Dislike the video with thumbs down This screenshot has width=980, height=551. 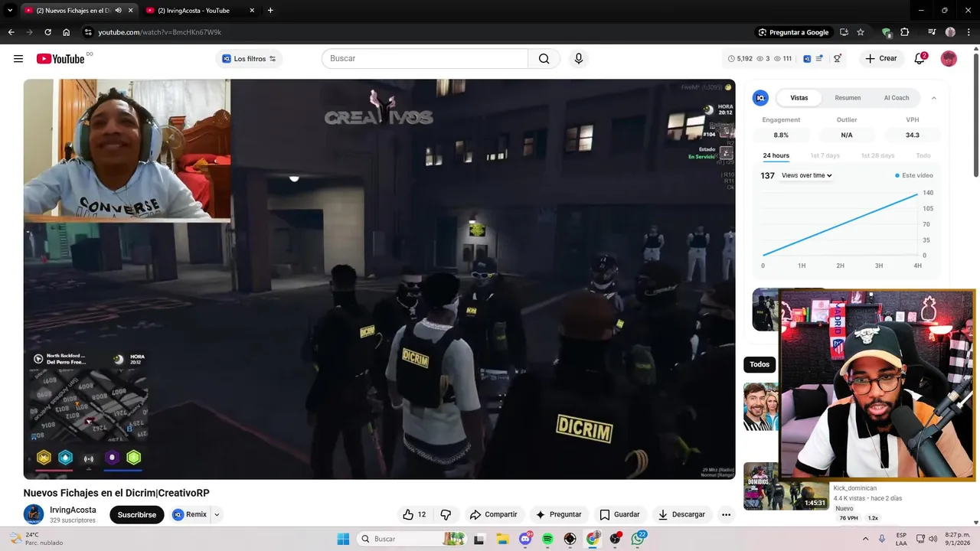click(x=446, y=514)
